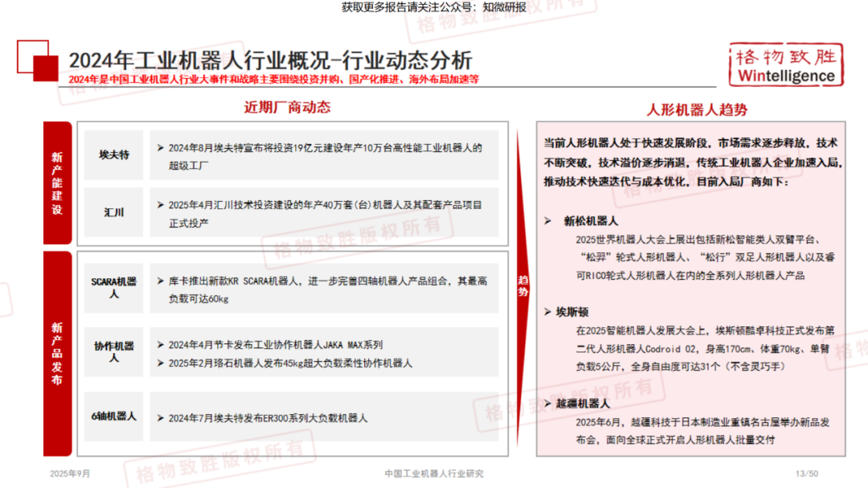The image size is (868, 488).
Task: Click the '人形机器人趋势' heading
Action: tap(697, 109)
